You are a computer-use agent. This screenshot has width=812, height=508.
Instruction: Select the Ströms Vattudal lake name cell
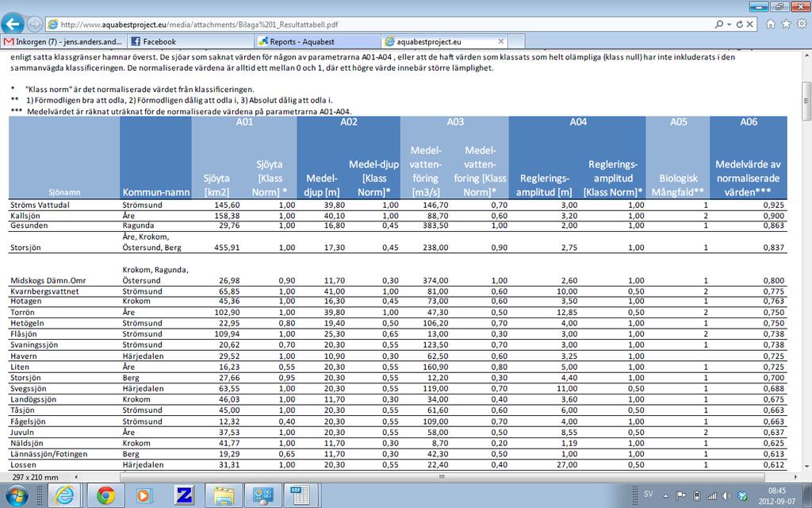click(x=40, y=206)
